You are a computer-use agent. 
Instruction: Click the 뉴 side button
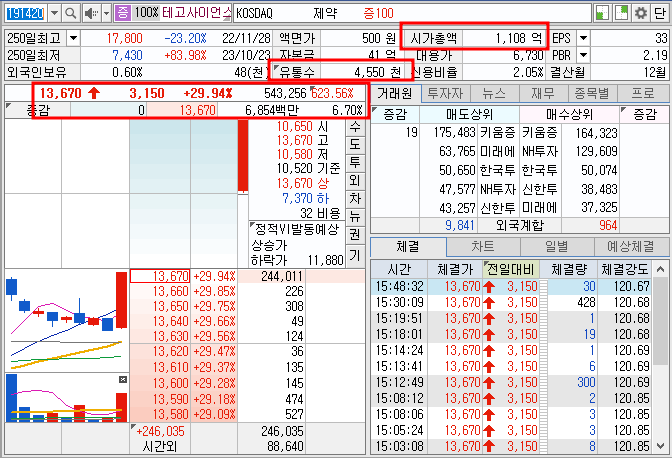click(355, 217)
